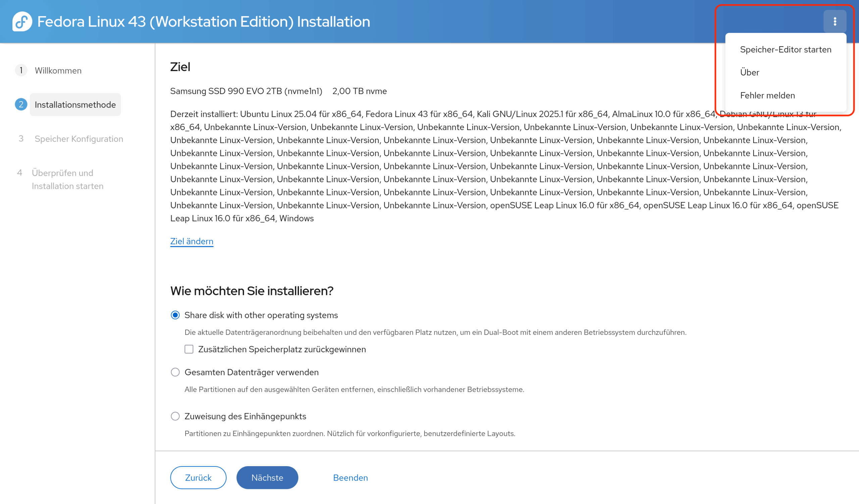This screenshot has height=504, width=859.
Task: Click the Samsung SSD 990 EVO disk name
Action: tap(246, 91)
